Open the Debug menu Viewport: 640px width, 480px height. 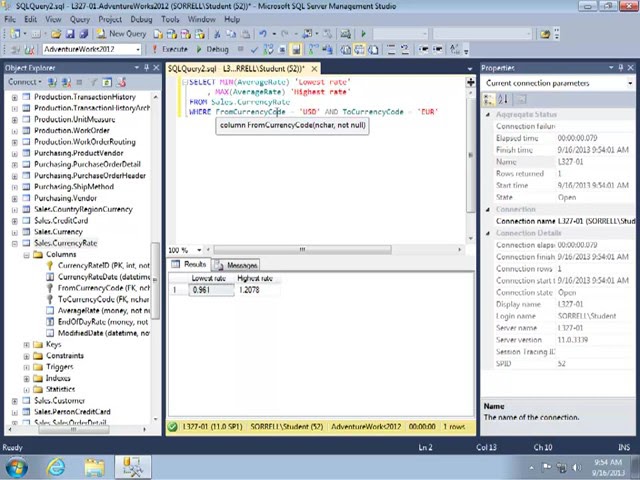tap(141, 19)
